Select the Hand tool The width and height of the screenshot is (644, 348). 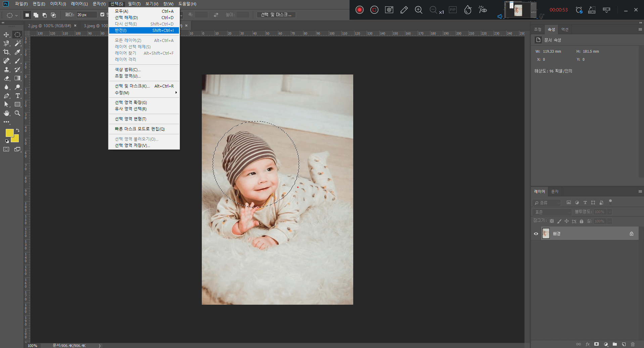(x=6, y=113)
